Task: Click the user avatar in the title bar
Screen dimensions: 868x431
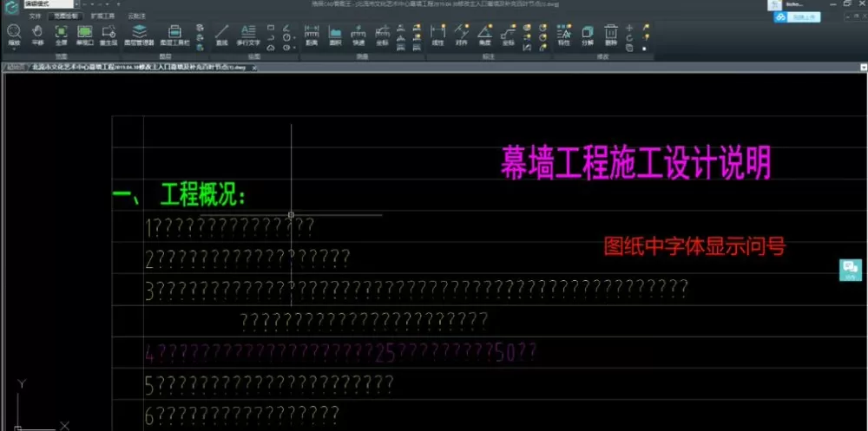Action: pyautogui.click(x=774, y=5)
